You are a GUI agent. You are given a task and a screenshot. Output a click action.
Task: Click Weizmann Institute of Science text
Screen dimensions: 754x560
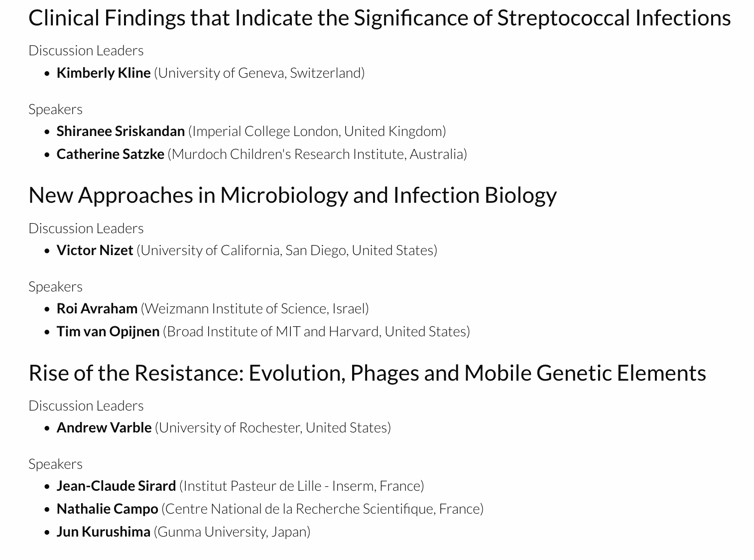(x=255, y=308)
